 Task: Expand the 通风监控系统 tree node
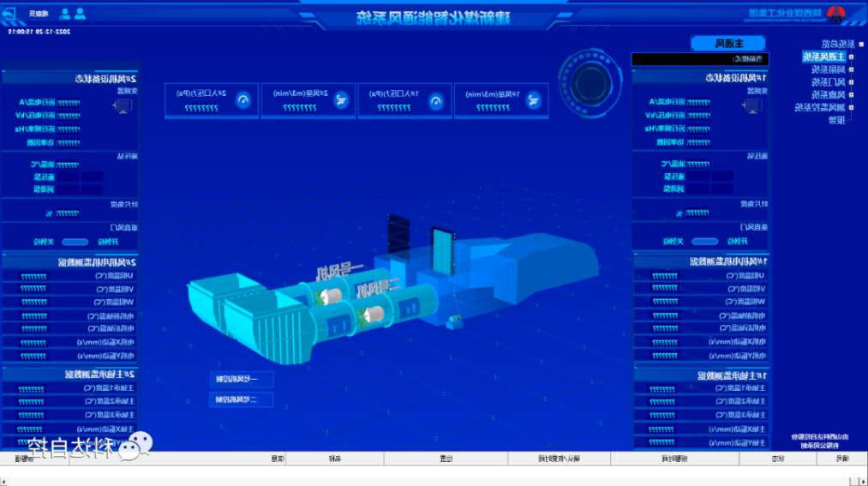tap(851, 108)
